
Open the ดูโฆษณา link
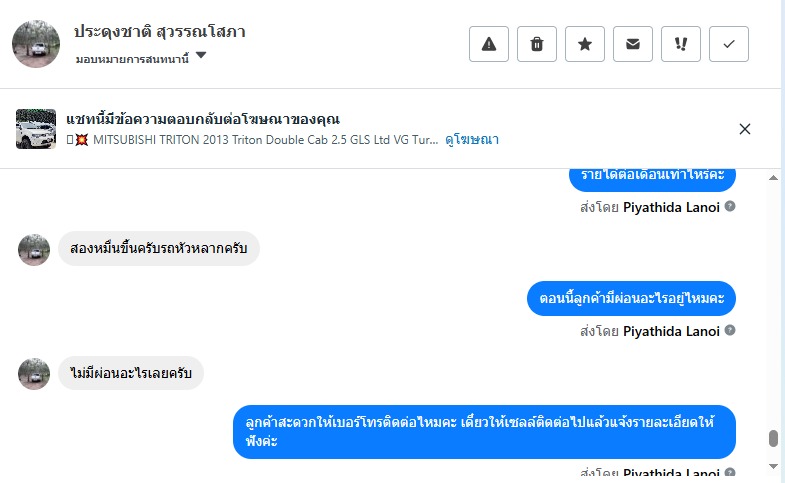pyautogui.click(x=472, y=140)
